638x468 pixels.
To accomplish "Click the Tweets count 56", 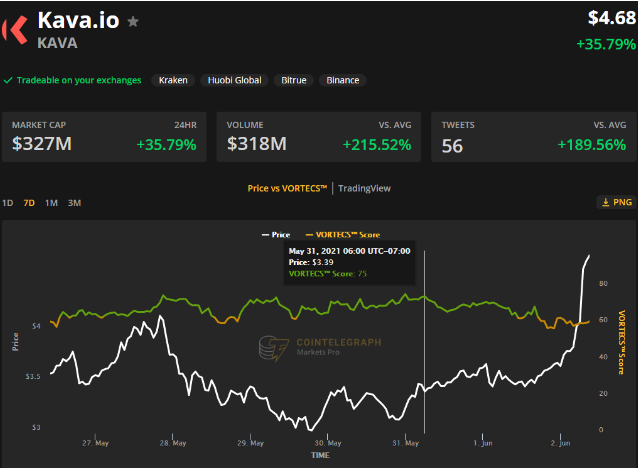I will point(452,146).
